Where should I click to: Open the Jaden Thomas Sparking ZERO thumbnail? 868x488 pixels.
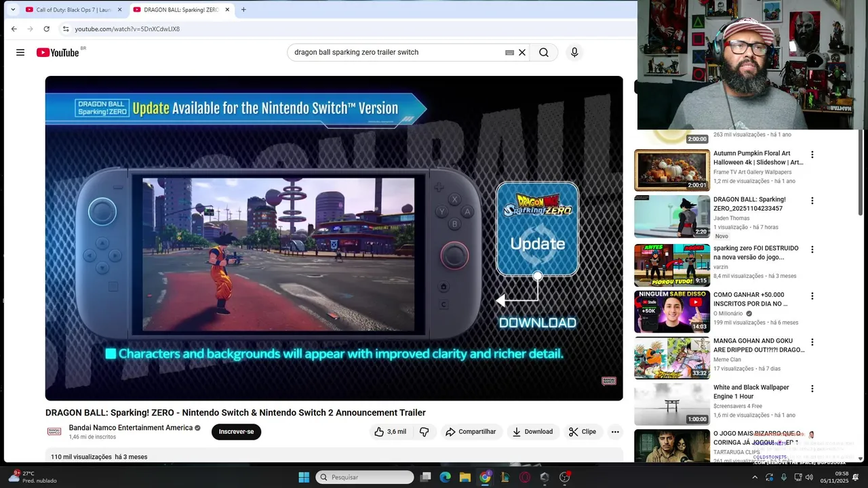(x=672, y=216)
